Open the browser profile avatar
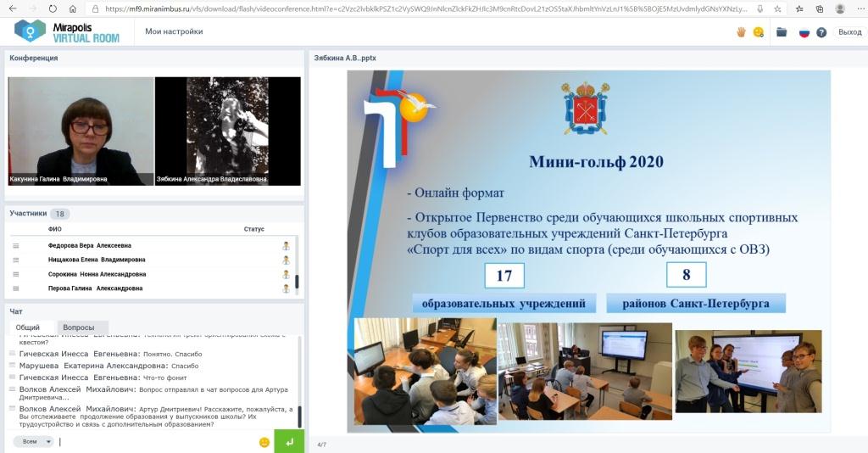 [x=840, y=8]
